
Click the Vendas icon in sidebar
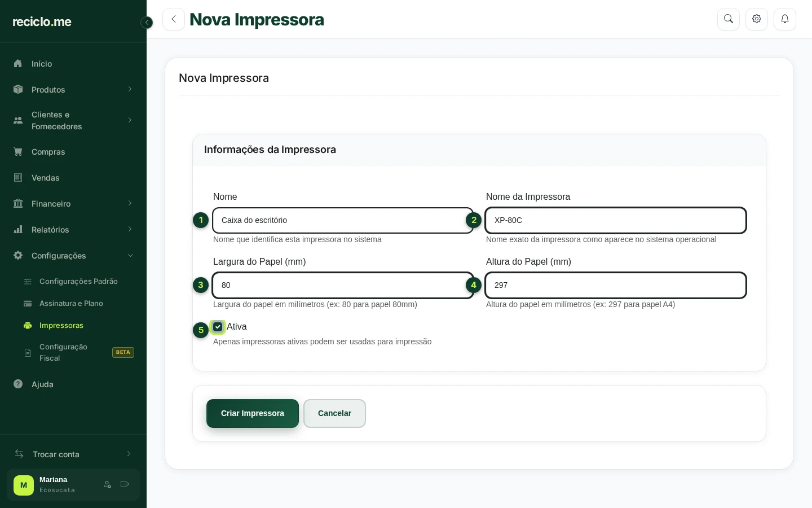click(18, 177)
